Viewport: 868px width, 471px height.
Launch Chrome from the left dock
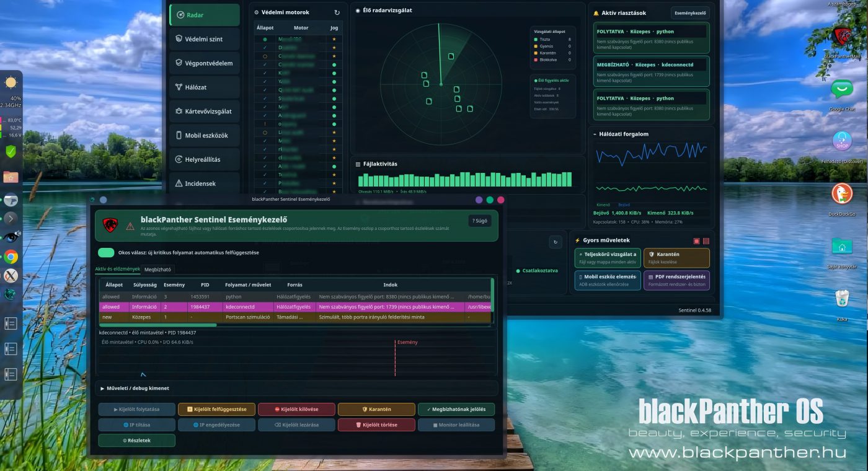pos(11,257)
